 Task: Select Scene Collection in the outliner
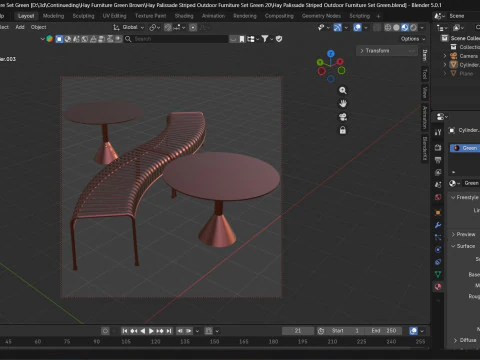point(461,38)
